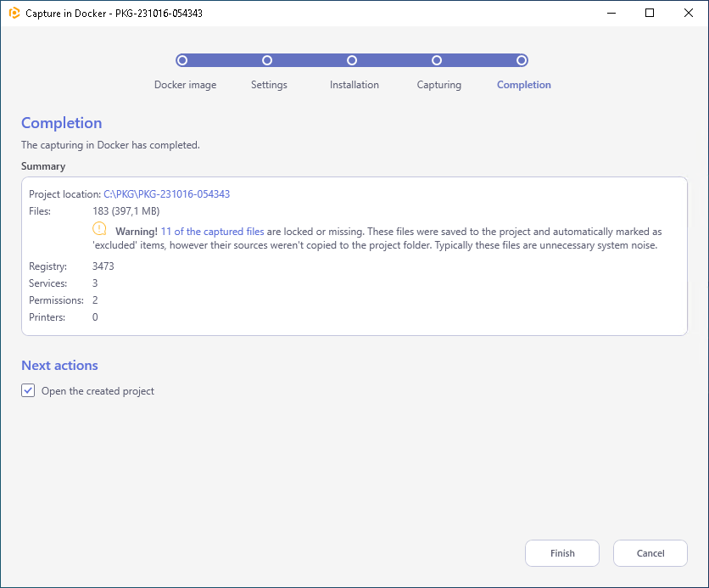Click the Cancel button
Screen dimensions: 709x588
[x=650, y=552]
